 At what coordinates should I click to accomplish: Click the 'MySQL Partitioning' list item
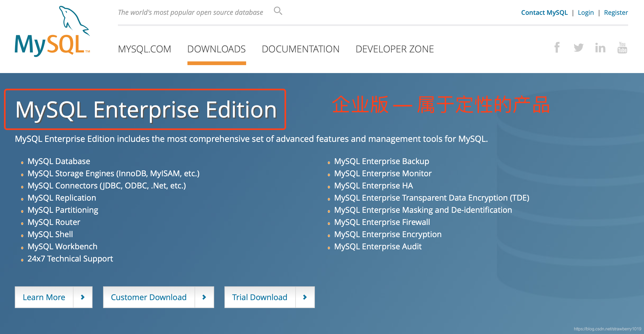pyautogui.click(x=63, y=210)
